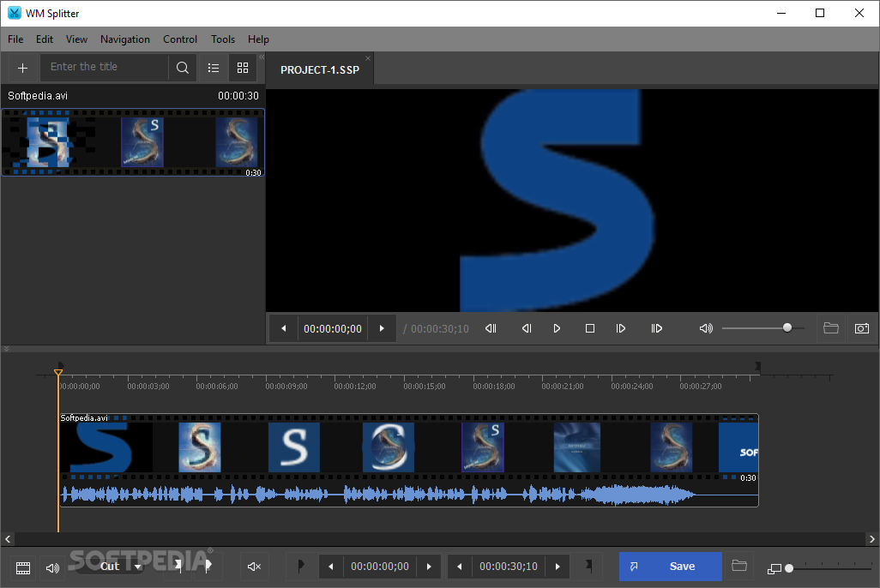
Task: Click the selection end time field 00:00:30;10
Action: coord(509,567)
